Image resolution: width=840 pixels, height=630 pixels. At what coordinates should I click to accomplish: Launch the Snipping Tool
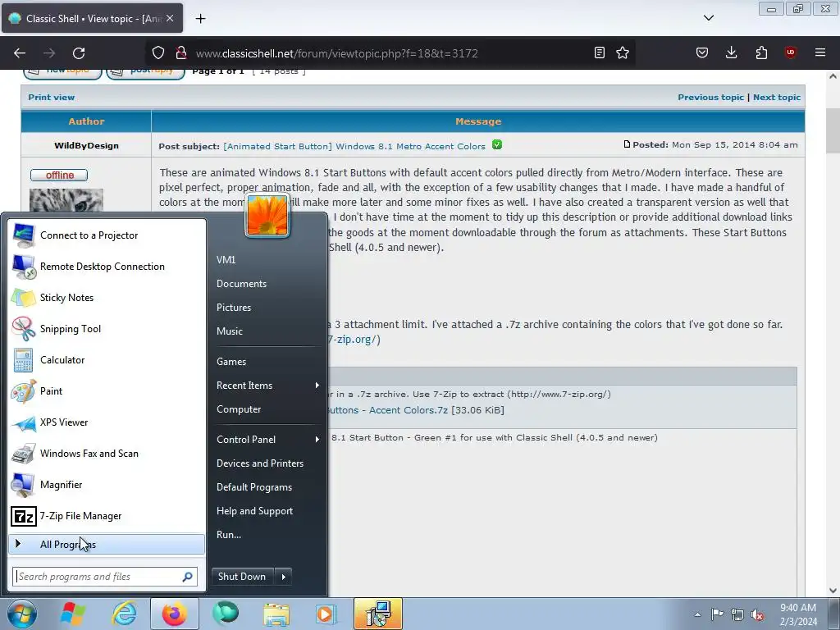click(107, 328)
